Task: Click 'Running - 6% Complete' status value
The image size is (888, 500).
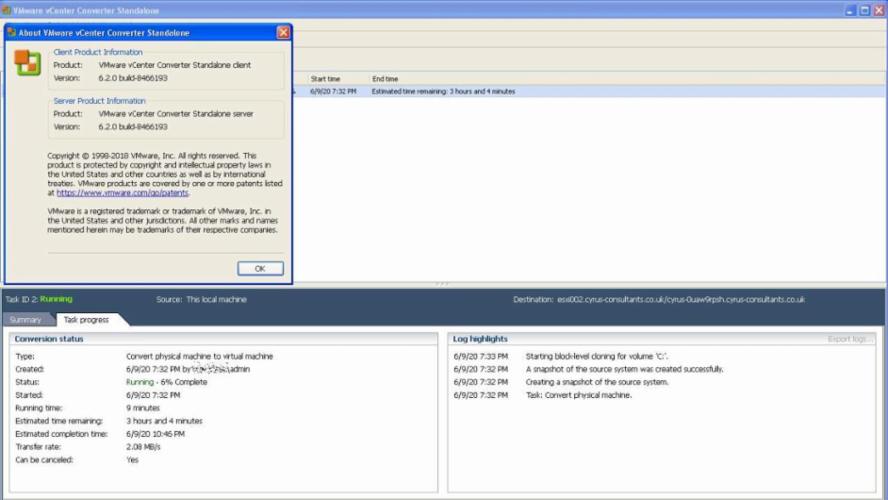Action: (166, 382)
